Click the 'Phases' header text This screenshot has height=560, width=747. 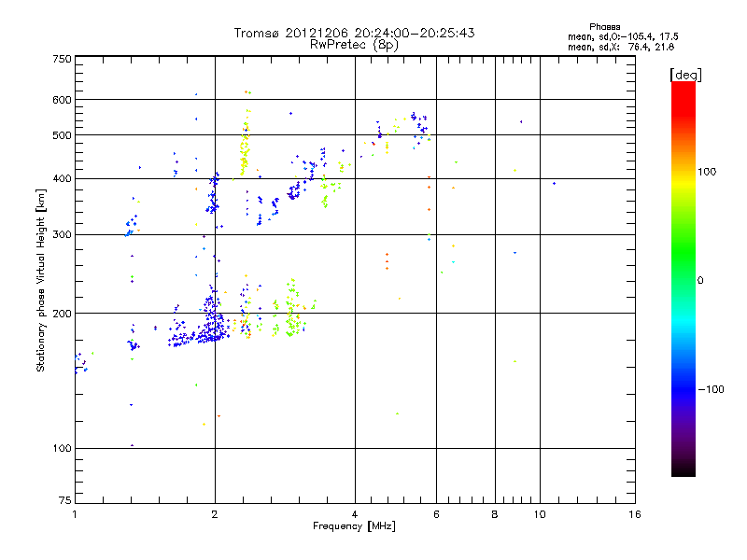pos(604,27)
